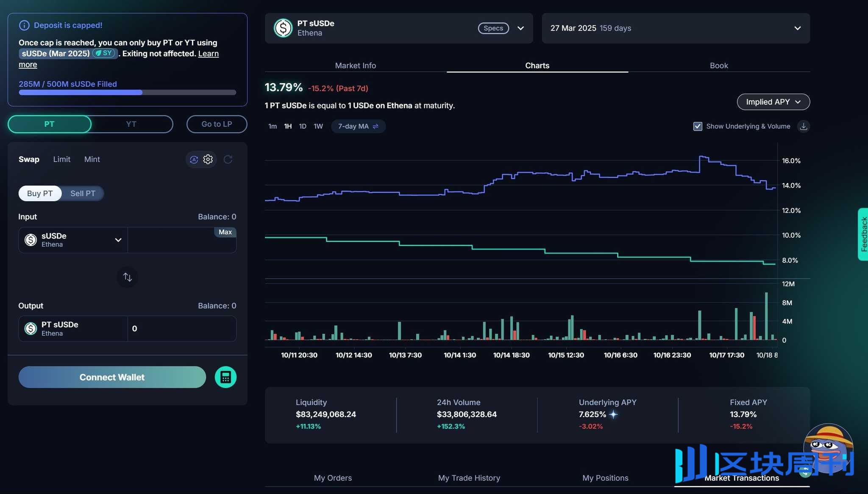
Task: Click the Liquidity value $83,249,068.24
Action: click(326, 414)
